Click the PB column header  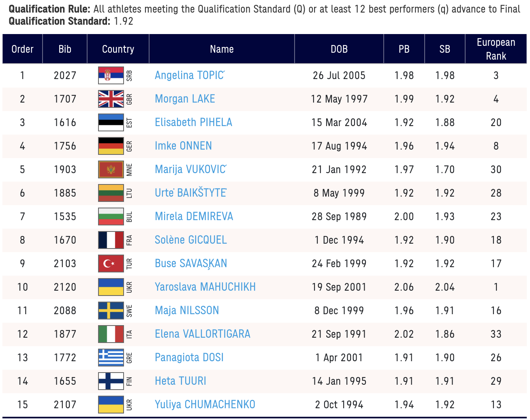[404, 49]
